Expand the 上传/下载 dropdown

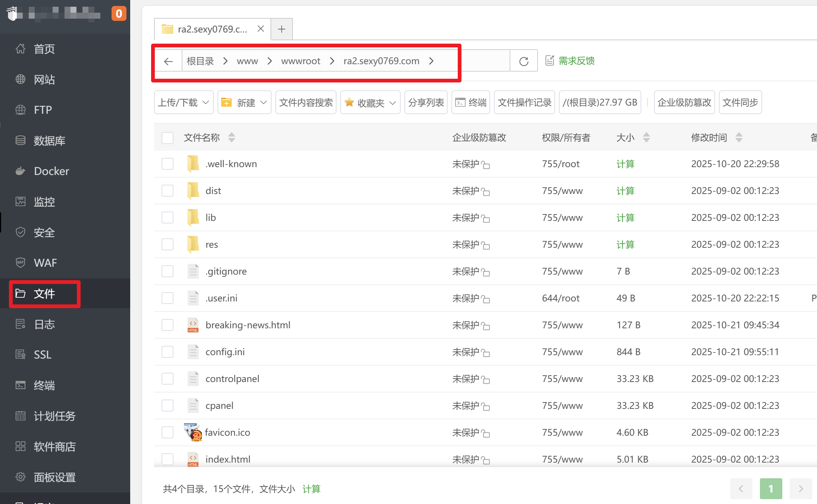click(x=184, y=103)
